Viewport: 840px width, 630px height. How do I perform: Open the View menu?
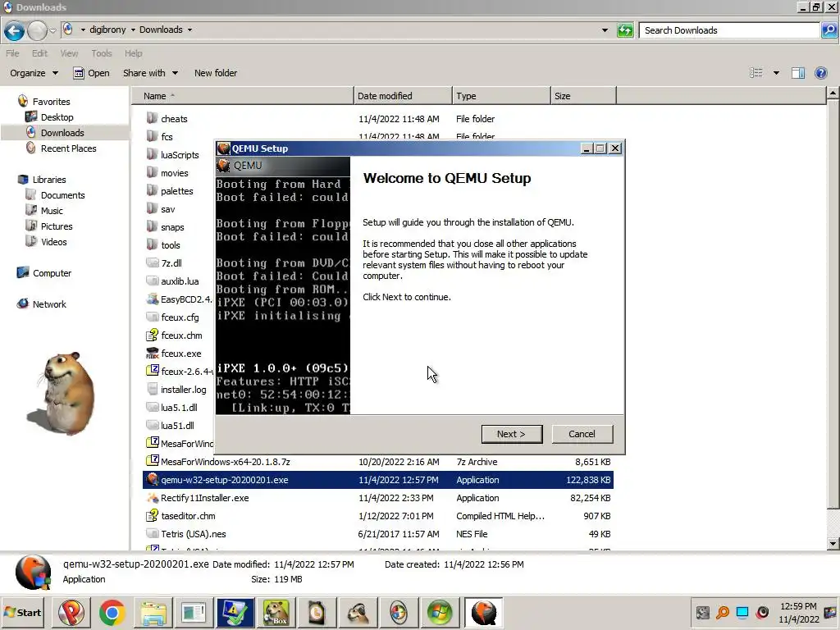point(69,53)
